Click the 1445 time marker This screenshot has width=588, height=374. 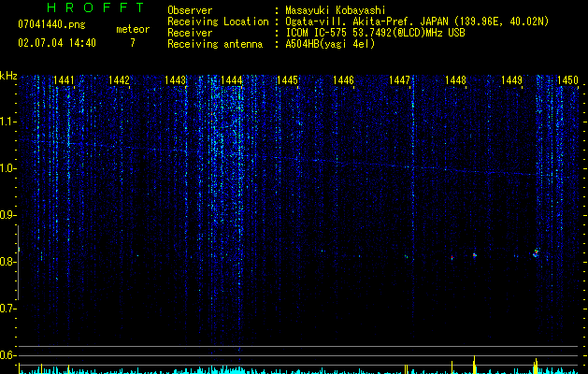tap(287, 79)
